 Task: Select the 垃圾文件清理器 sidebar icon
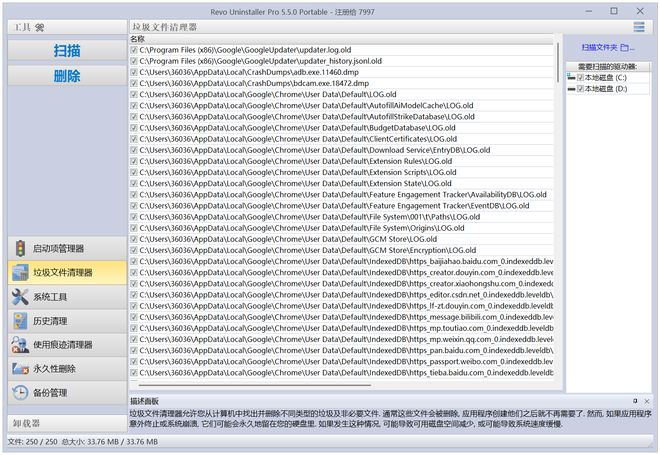click(20, 272)
